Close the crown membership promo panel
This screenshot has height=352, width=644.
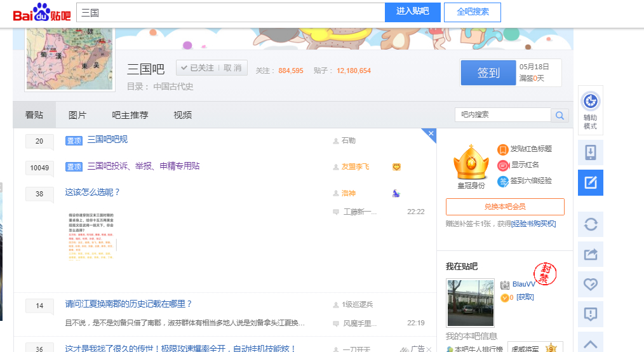431,133
